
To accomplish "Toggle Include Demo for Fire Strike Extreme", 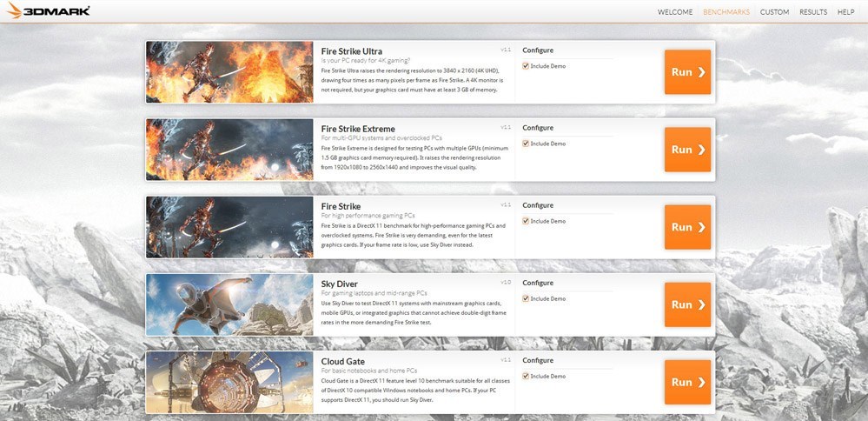I will [526, 144].
